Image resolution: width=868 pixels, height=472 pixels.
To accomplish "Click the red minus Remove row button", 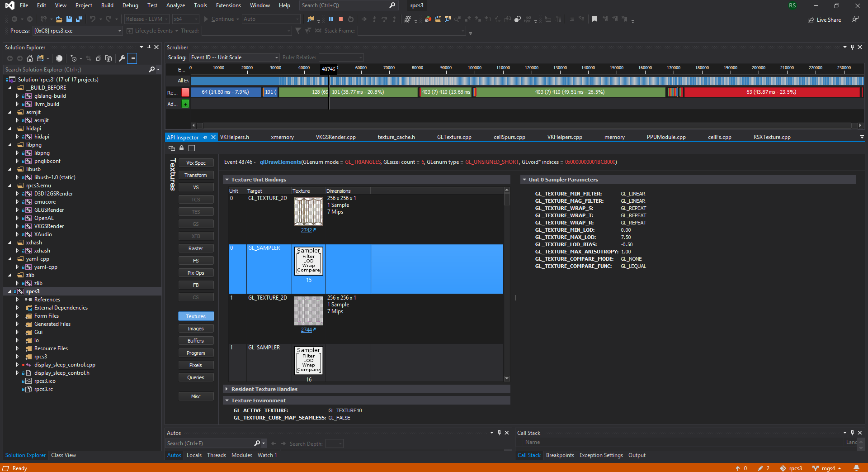I will (185, 92).
